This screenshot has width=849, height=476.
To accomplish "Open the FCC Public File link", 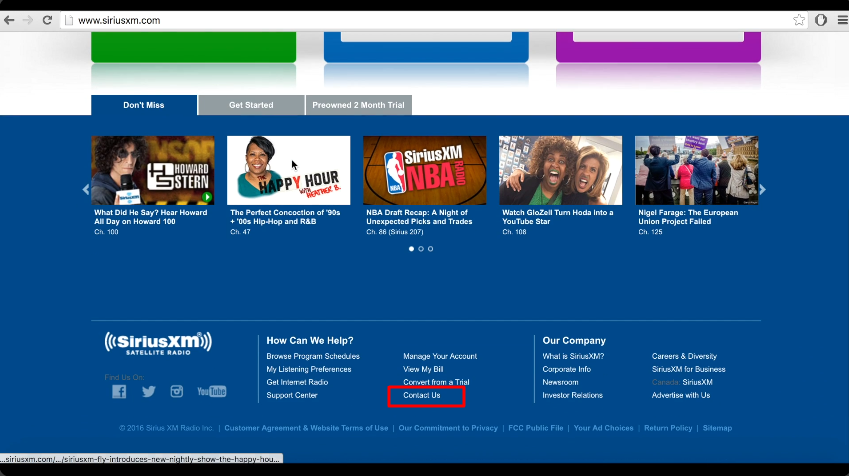I will pos(535,428).
